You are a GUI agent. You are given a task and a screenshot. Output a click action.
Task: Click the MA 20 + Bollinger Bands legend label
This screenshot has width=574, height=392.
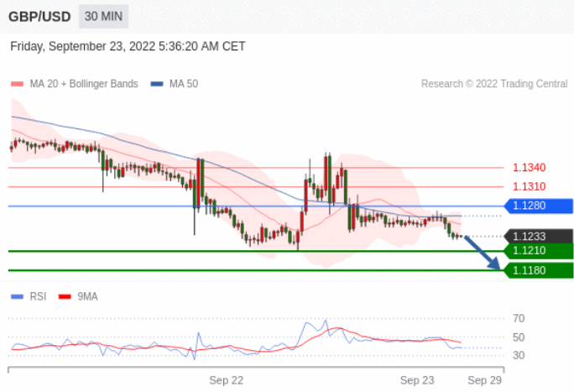click(84, 84)
